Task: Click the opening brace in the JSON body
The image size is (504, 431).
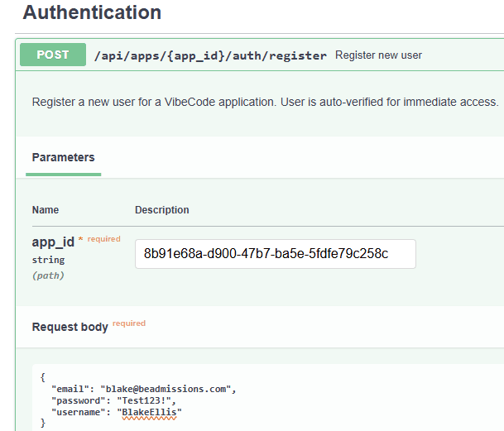Action: click(42, 376)
